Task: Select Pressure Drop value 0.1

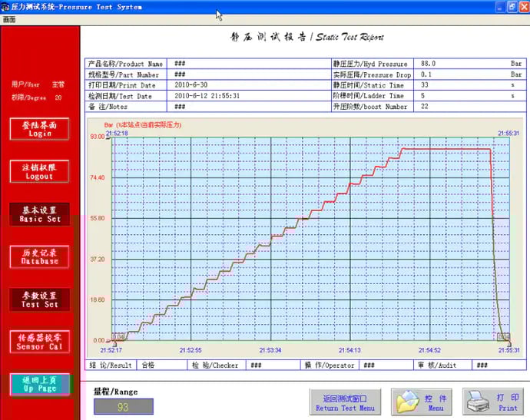Action: tap(426, 74)
